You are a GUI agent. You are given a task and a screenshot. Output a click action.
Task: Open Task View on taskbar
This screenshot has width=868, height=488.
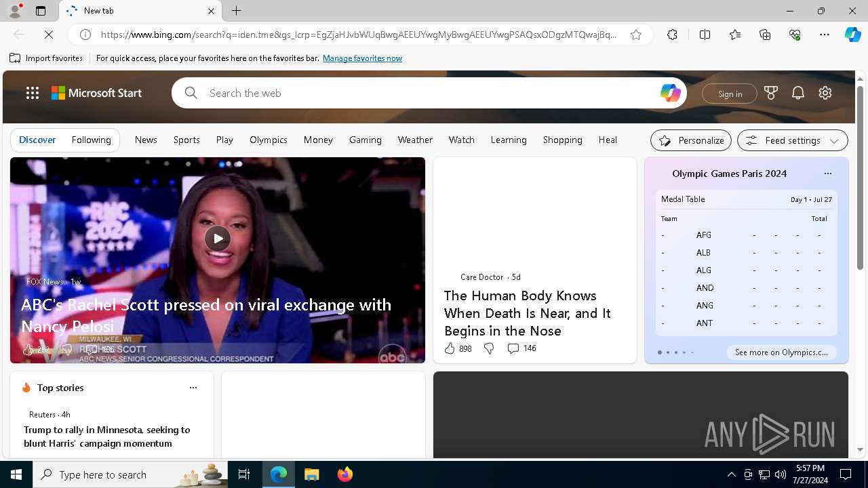tap(244, 474)
